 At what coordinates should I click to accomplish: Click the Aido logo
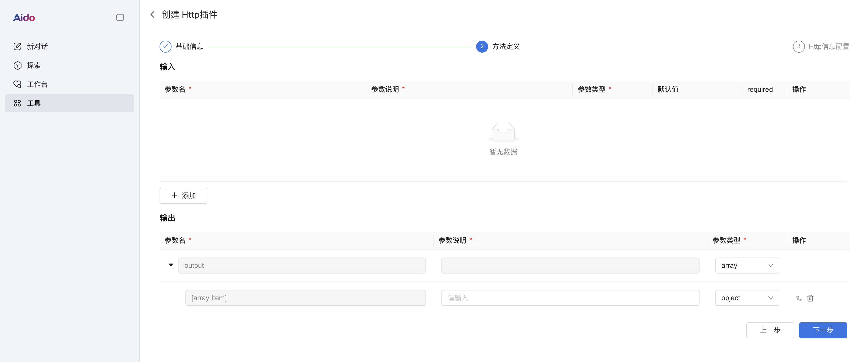tap(24, 17)
